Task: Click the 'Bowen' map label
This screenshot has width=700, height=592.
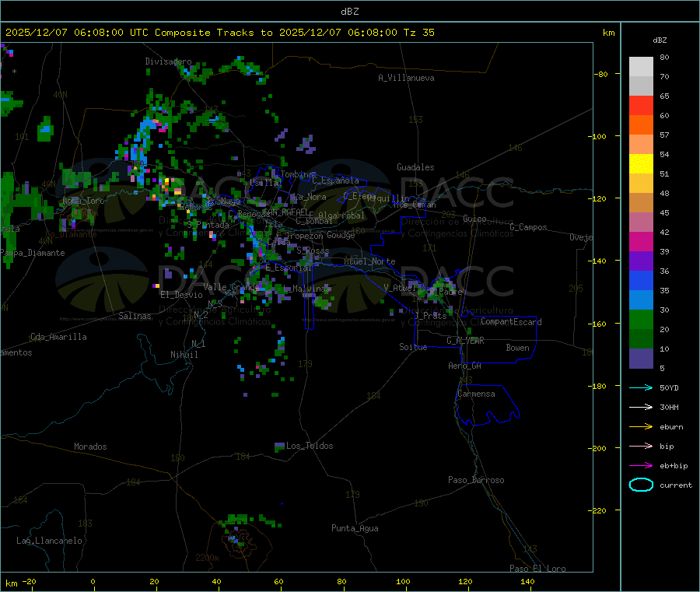Action: point(517,347)
